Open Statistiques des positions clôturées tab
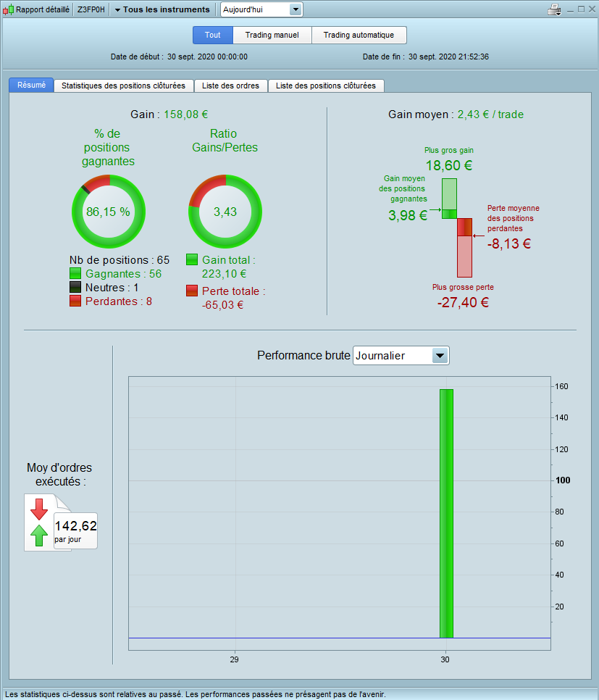599x700 pixels. click(x=124, y=86)
